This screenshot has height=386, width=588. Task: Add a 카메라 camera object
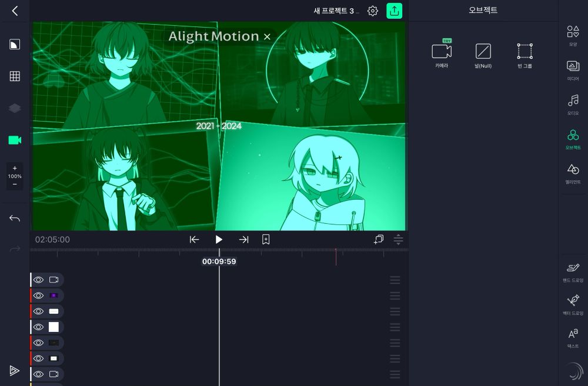pyautogui.click(x=442, y=53)
